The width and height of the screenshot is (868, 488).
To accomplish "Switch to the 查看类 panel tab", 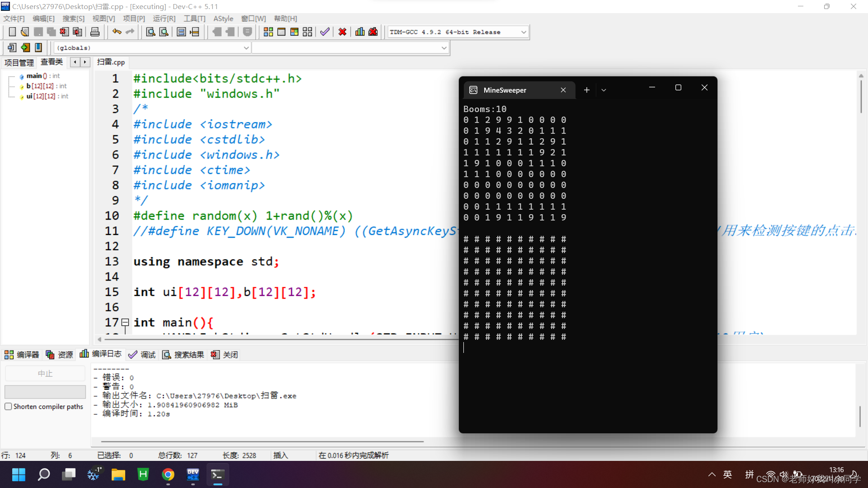I will (x=52, y=62).
